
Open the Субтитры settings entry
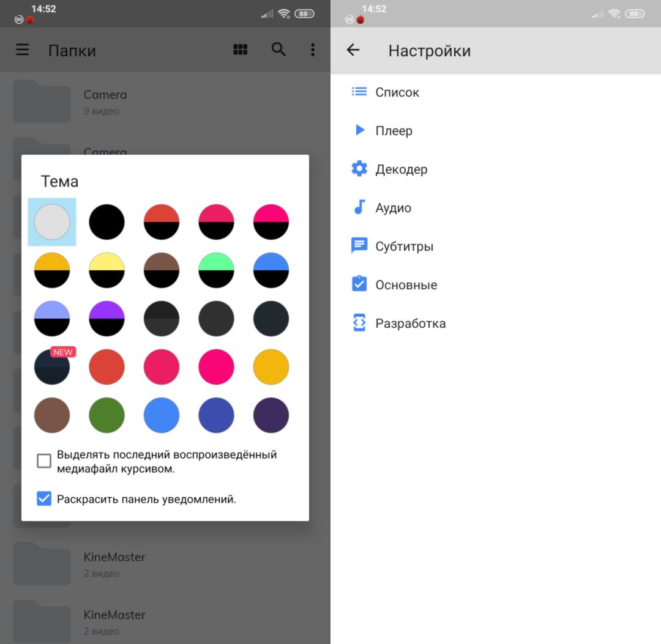coord(496,246)
